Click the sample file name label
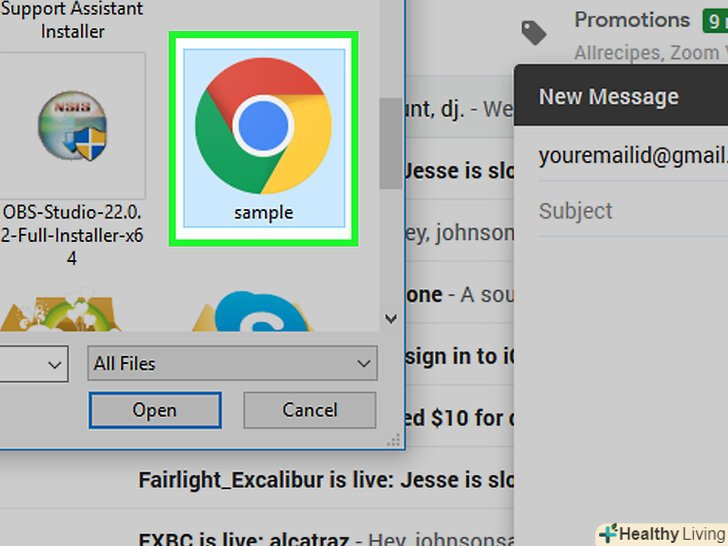This screenshot has width=728, height=546. point(263,213)
